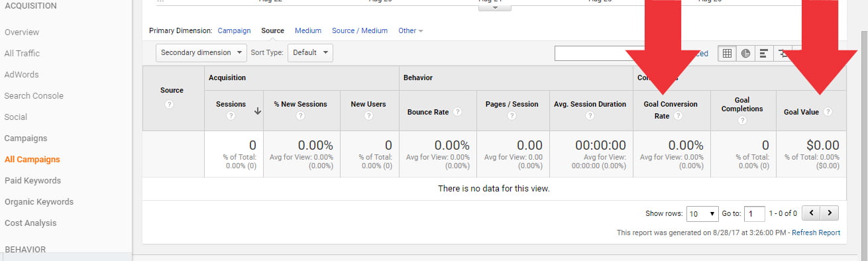
Task: Open Campaigns section in sidebar
Action: (26, 138)
